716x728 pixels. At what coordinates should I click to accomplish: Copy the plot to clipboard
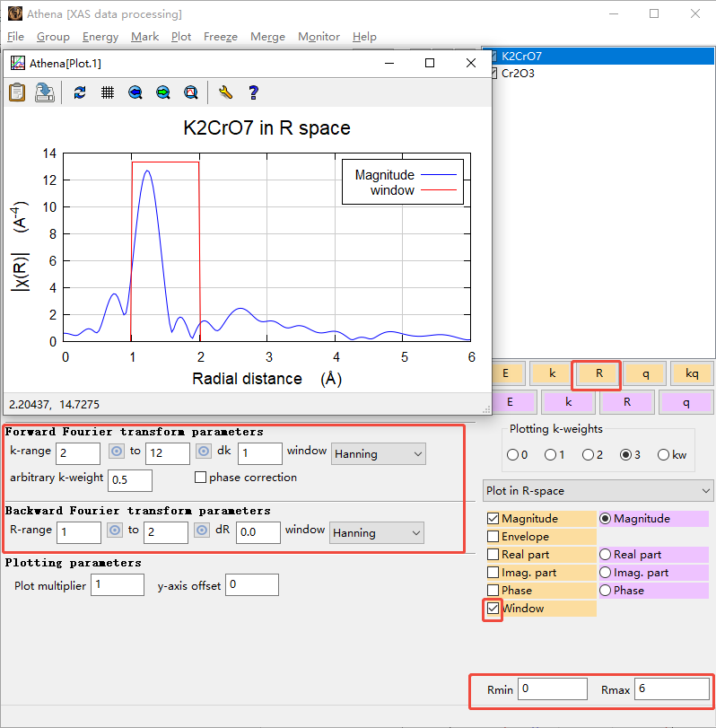pos(17,92)
